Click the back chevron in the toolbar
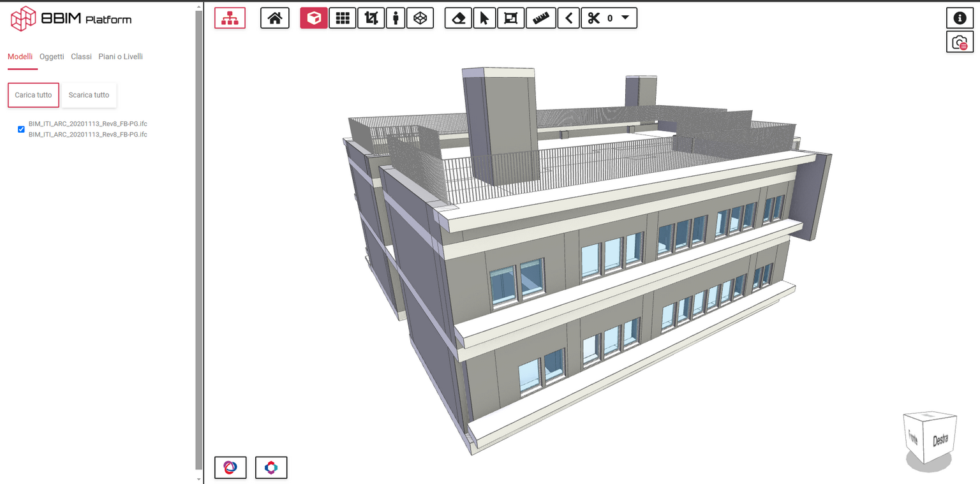 coord(568,18)
